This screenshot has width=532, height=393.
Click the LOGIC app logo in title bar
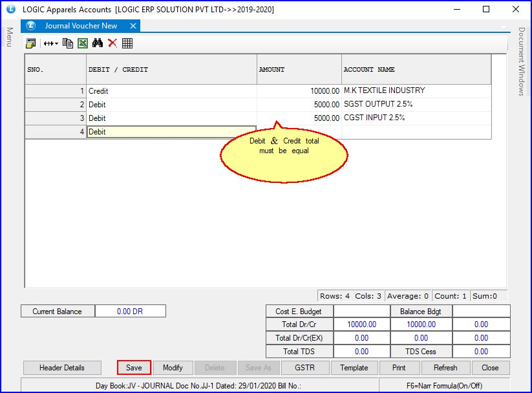click(x=11, y=9)
